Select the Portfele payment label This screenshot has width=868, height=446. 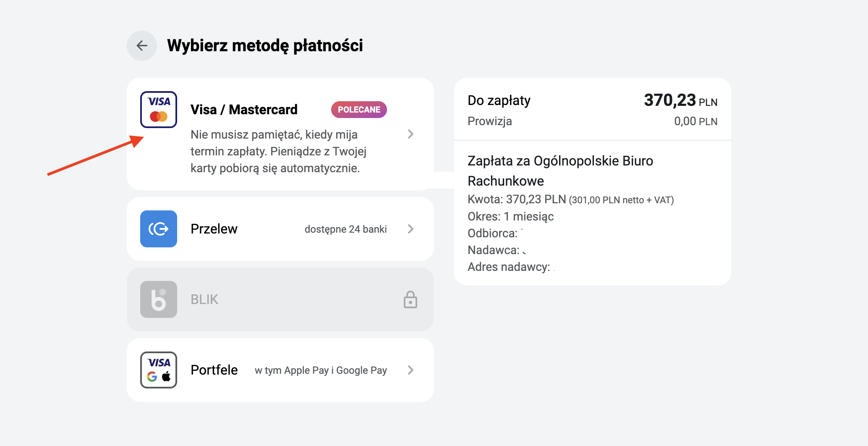(214, 370)
